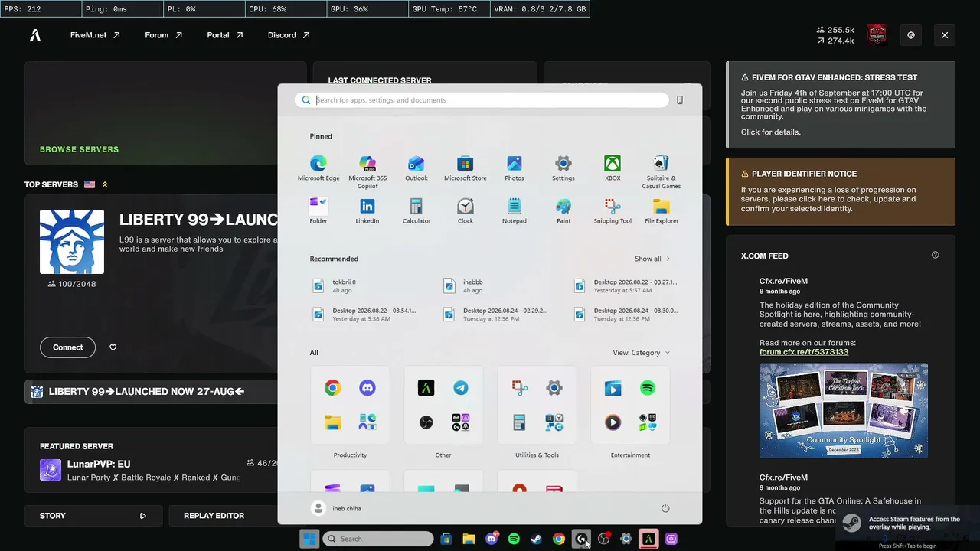
Task: Open Chrome in the Productivity category
Action: click(332, 388)
